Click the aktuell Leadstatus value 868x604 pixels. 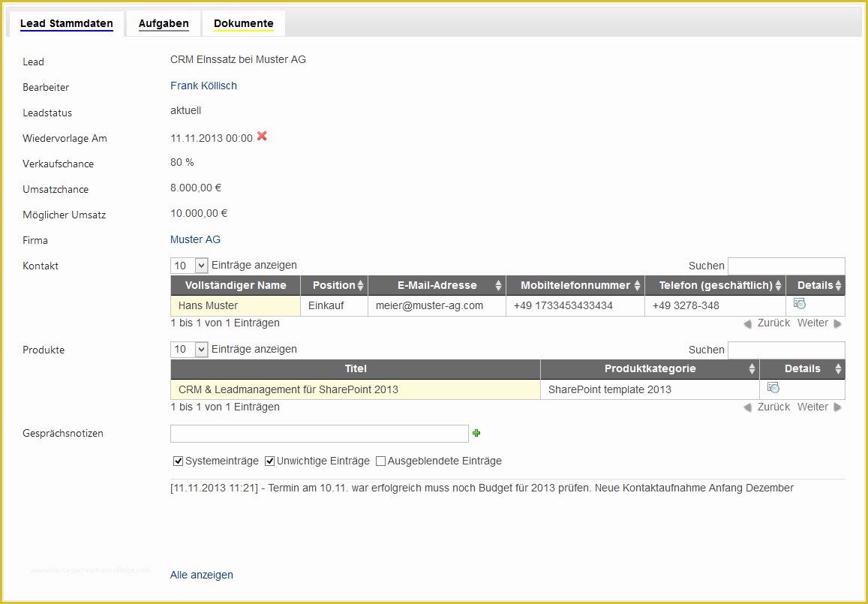click(185, 110)
